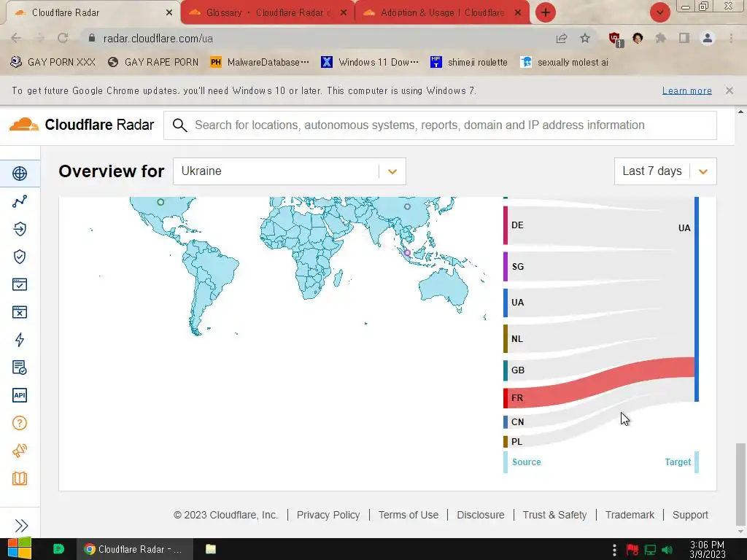Viewport: 747px width, 560px height.
Task: Focus the Radar search input field
Action: pyautogui.click(x=440, y=125)
